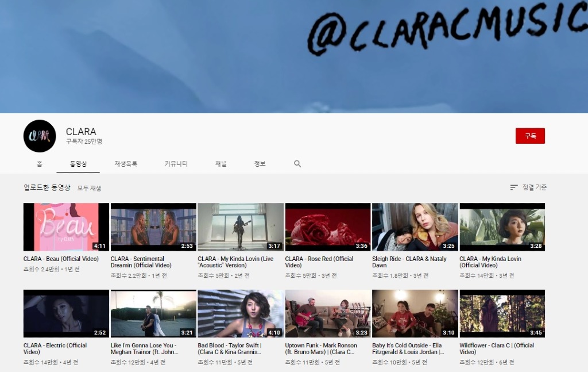Open the 채널 tab
Screen dimensions: 588x372
point(221,164)
